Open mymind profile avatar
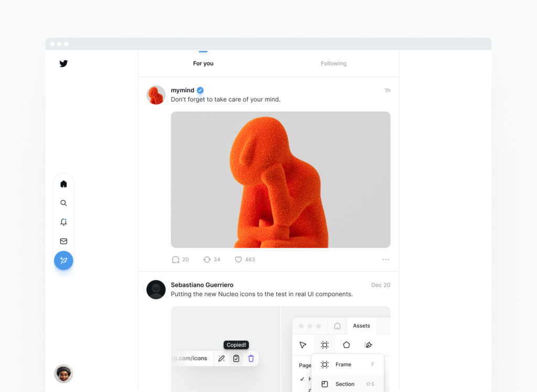Image resolution: width=537 pixels, height=392 pixels. point(156,95)
